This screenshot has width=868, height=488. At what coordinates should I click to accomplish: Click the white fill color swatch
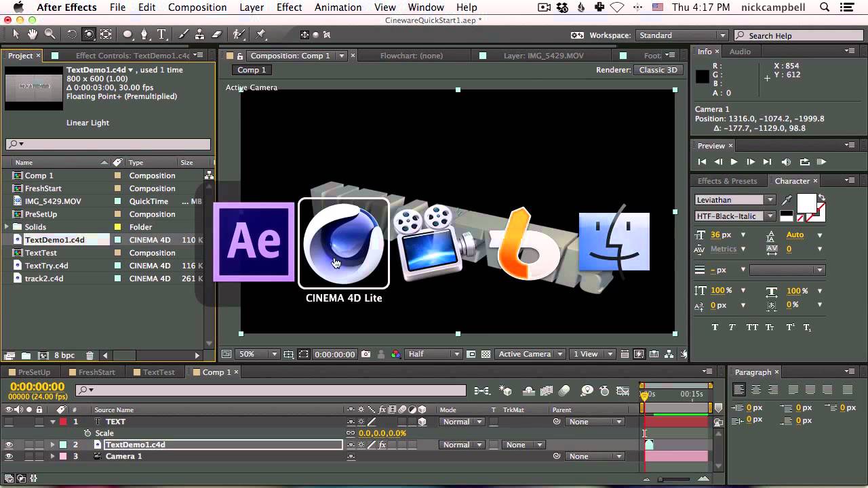point(806,203)
